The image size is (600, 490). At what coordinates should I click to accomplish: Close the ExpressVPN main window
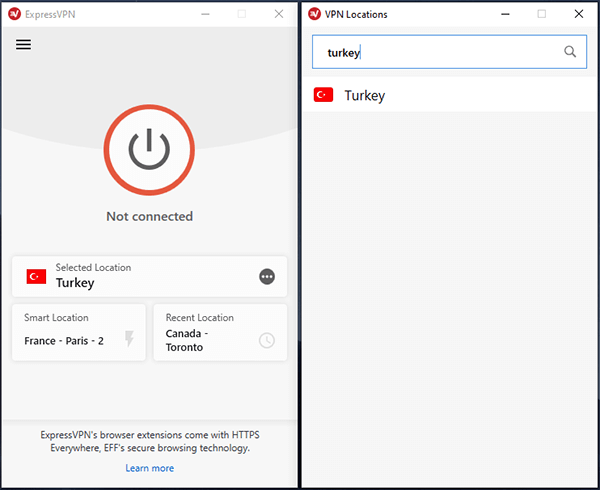pos(279,14)
